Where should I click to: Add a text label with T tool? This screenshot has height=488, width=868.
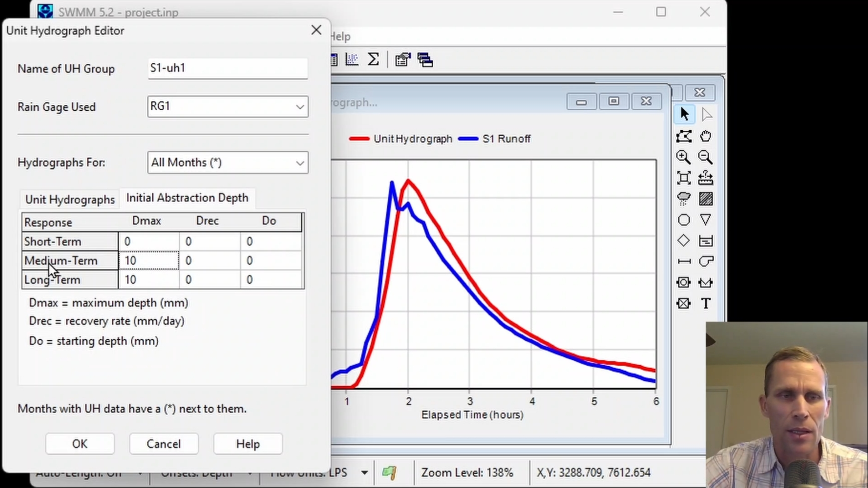click(x=706, y=303)
